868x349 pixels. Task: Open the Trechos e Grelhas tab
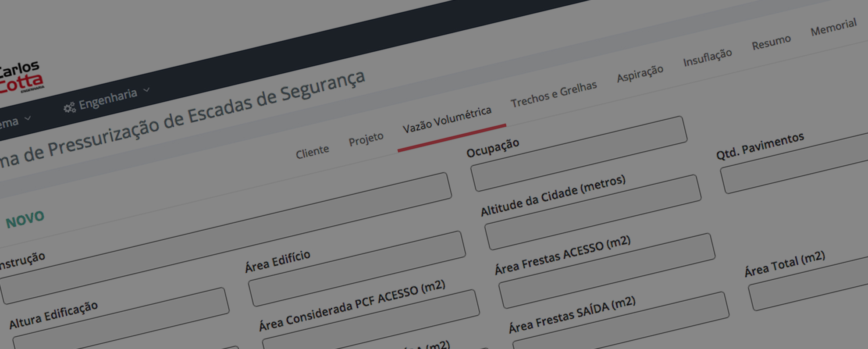[554, 94]
